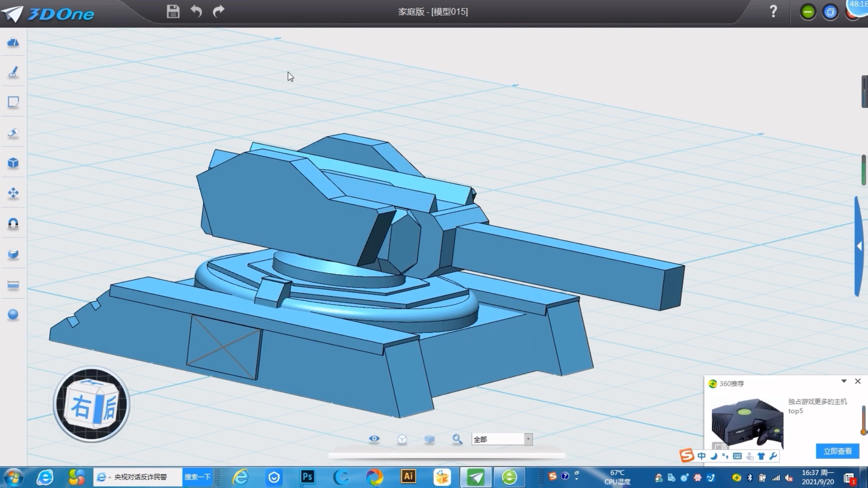Select the sketch drawing pen tool
868x488 pixels.
pyautogui.click(x=13, y=72)
